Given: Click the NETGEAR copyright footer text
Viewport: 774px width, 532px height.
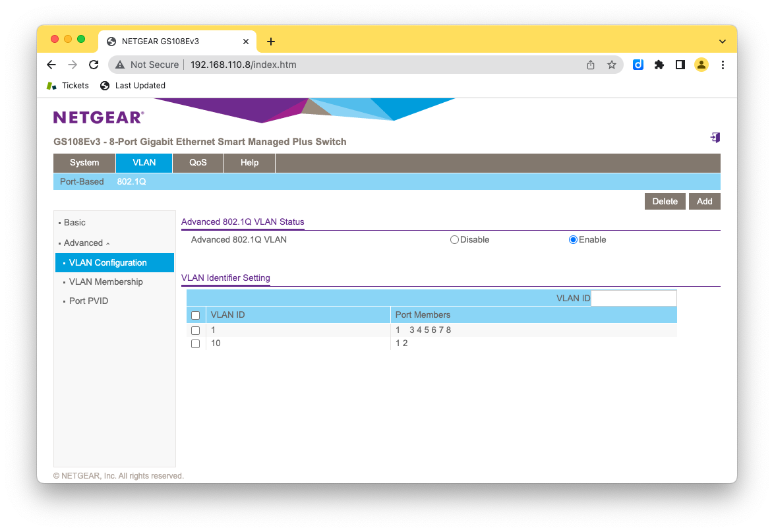Looking at the screenshot, I should tap(119, 476).
